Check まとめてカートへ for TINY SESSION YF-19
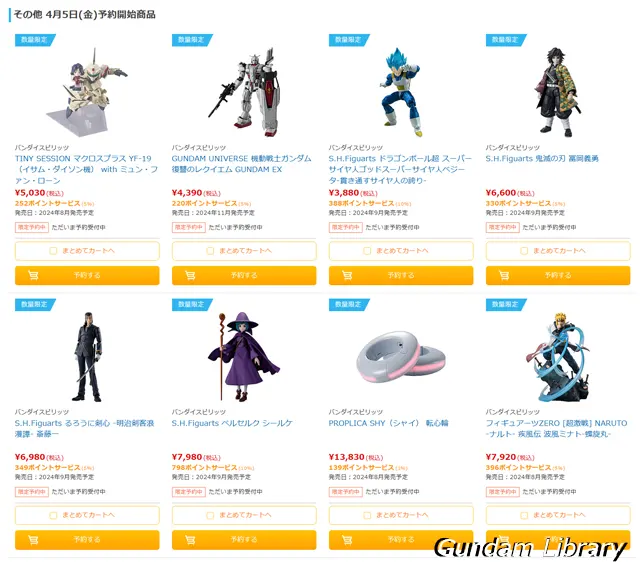640x562 pixels. point(53,251)
